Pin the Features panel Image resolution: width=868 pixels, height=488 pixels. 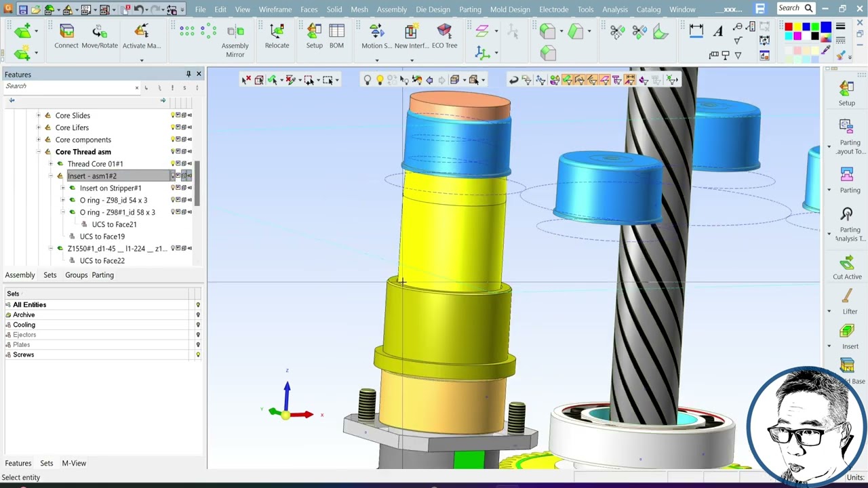(189, 74)
